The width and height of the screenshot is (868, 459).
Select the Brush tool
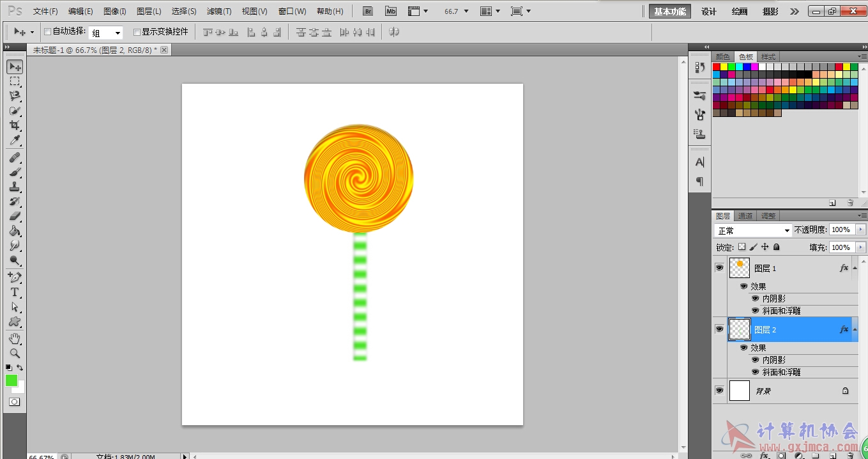(15, 172)
